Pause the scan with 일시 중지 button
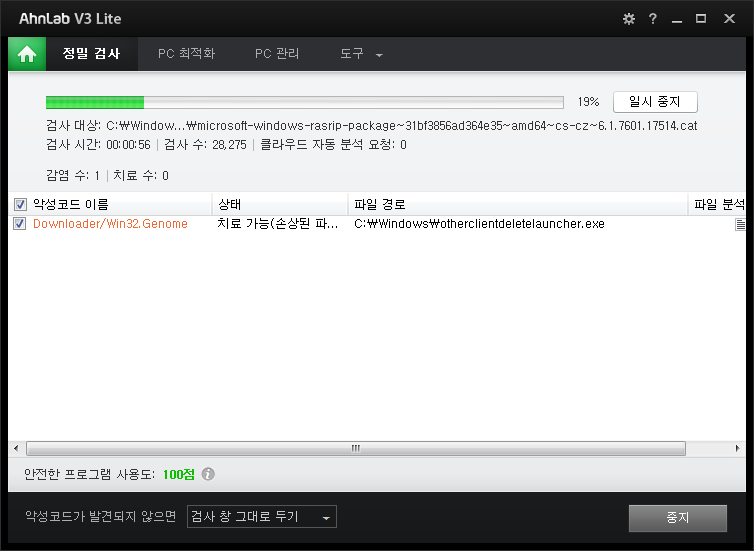This screenshot has width=754, height=551. point(654,102)
